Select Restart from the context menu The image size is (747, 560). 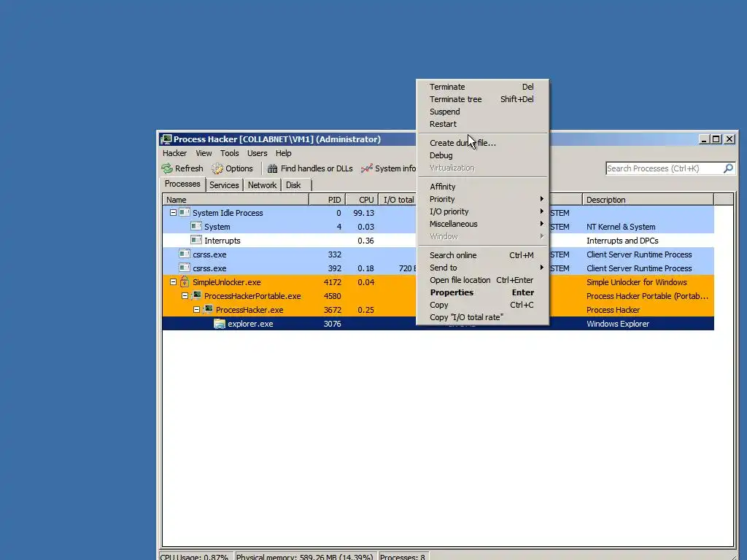[x=483, y=124]
